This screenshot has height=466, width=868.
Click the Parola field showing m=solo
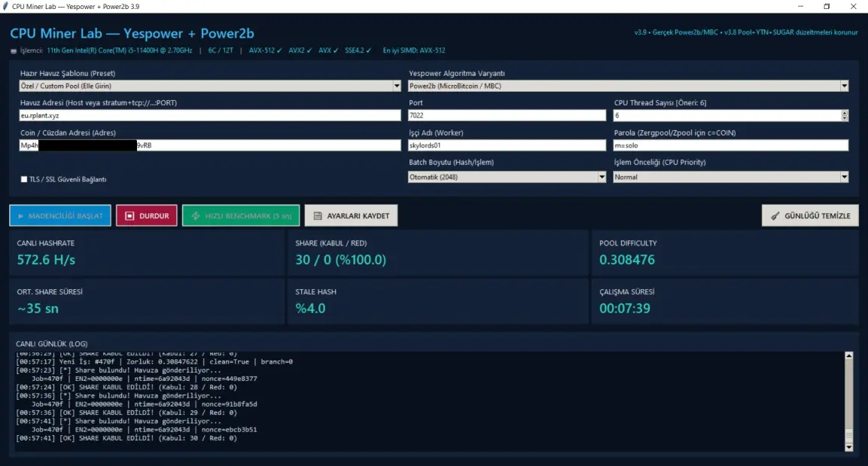coord(731,145)
